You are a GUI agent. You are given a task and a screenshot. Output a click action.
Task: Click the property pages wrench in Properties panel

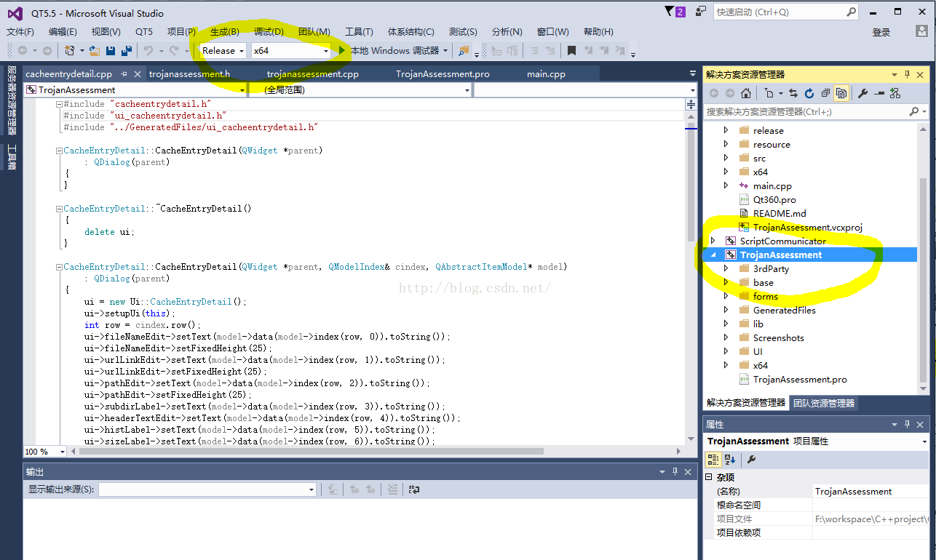(x=751, y=460)
